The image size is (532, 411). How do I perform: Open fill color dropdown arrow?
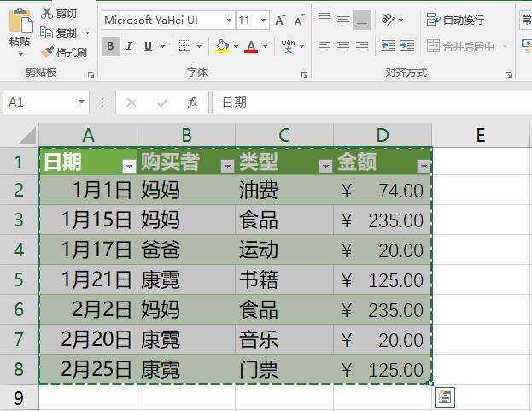click(x=237, y=46)
